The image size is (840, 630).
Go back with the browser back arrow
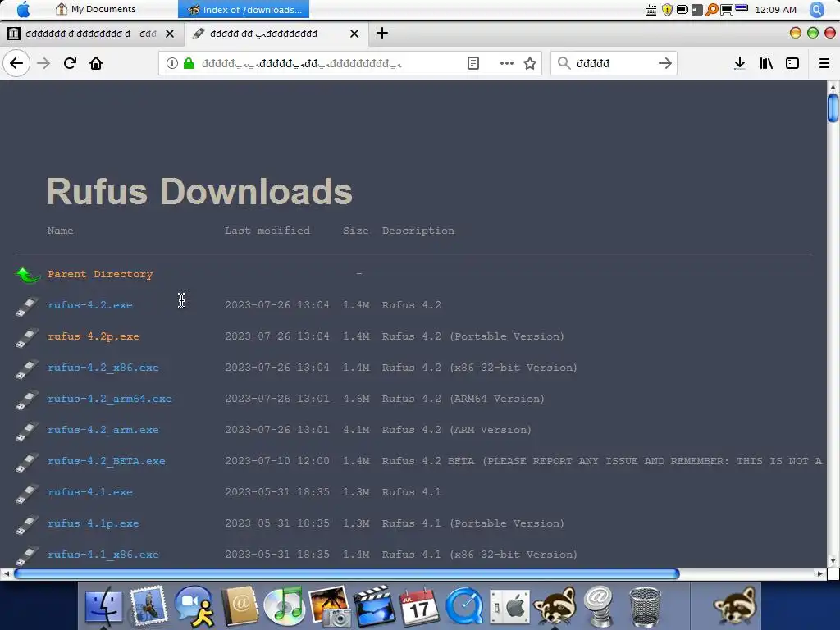coord(16,63)
